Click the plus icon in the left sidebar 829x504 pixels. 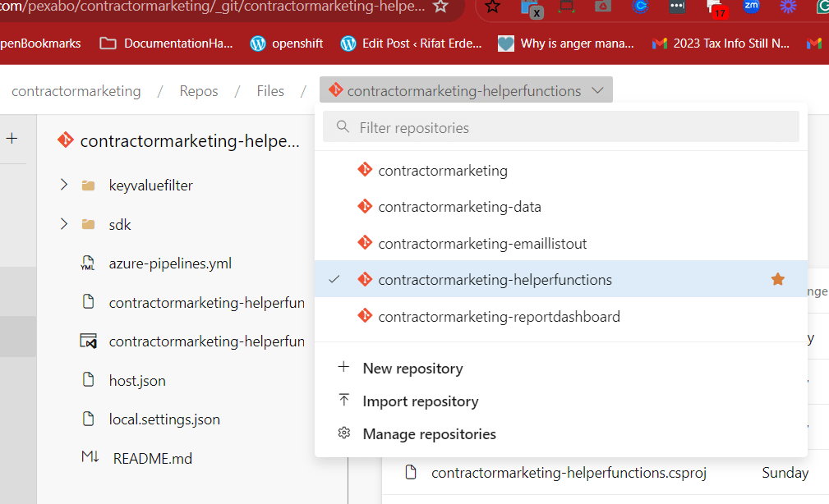point(12,139)
